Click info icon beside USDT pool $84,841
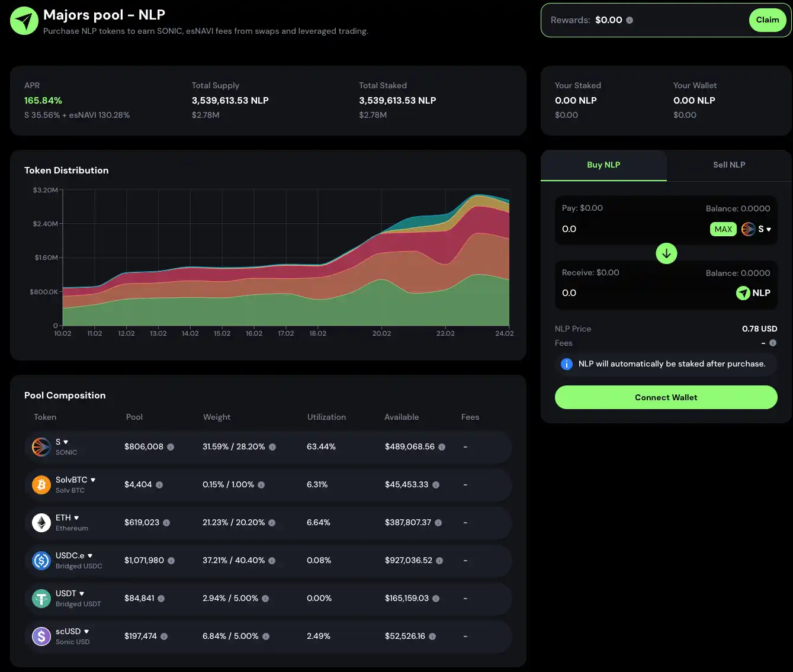The height and width of the screenshot is (672, 793). 161,599
